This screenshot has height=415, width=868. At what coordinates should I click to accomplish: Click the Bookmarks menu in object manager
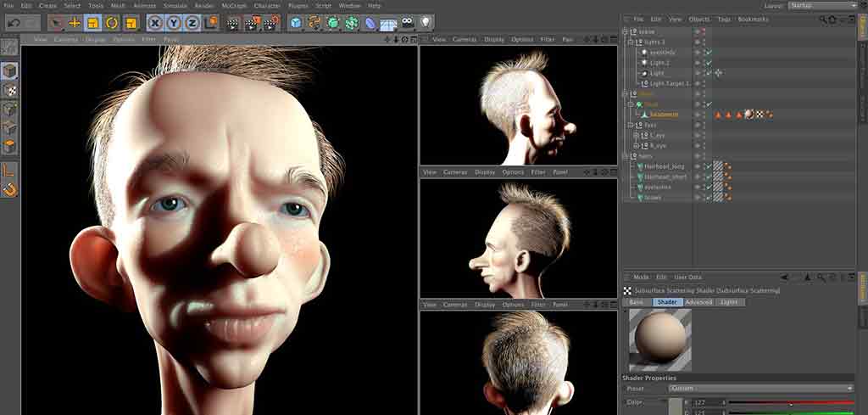753,19
